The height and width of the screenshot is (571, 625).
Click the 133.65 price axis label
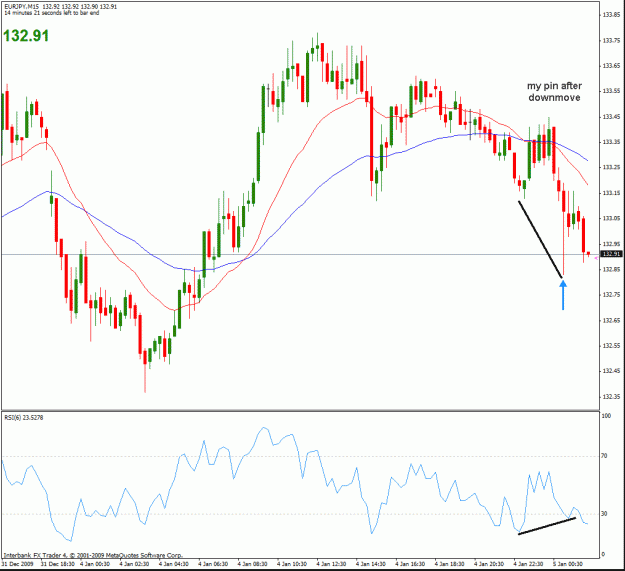(611, 66)
